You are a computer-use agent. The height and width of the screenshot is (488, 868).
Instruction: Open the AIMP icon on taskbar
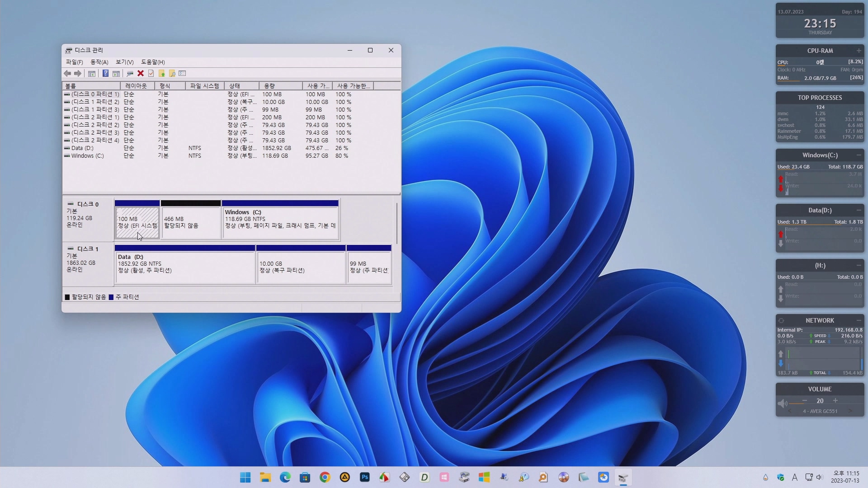pyautogui.click(x=345, y=477)
